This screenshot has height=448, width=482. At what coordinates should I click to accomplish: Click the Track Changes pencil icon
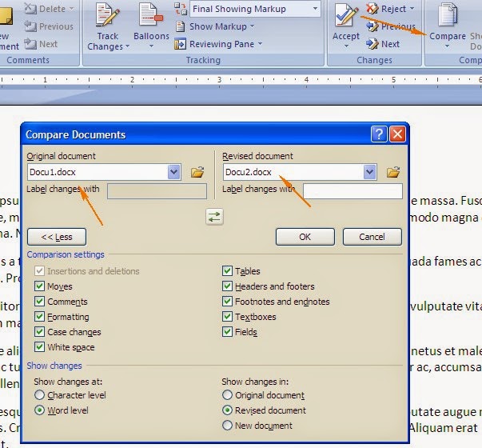click(107, 14)
